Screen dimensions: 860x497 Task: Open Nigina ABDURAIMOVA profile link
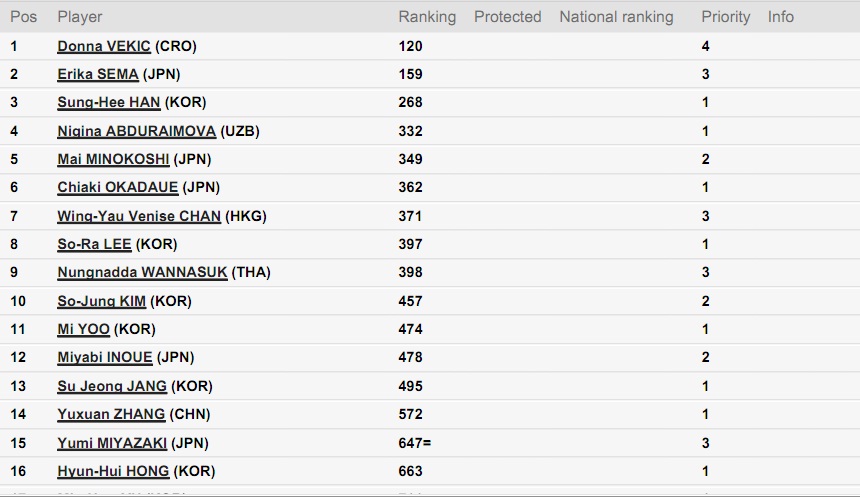pyautogui.click(x=137, y=131)
